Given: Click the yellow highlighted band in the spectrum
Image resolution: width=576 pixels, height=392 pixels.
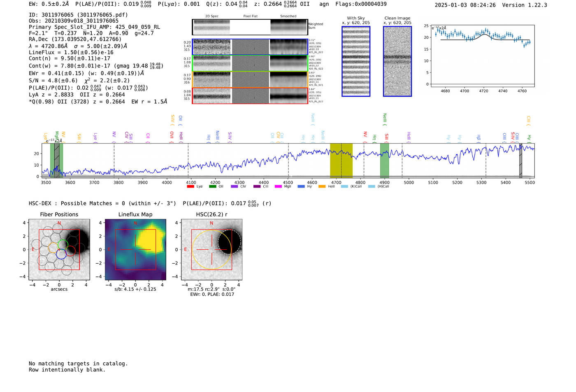Looking at the screenshot, I should (x=341, y=160).
